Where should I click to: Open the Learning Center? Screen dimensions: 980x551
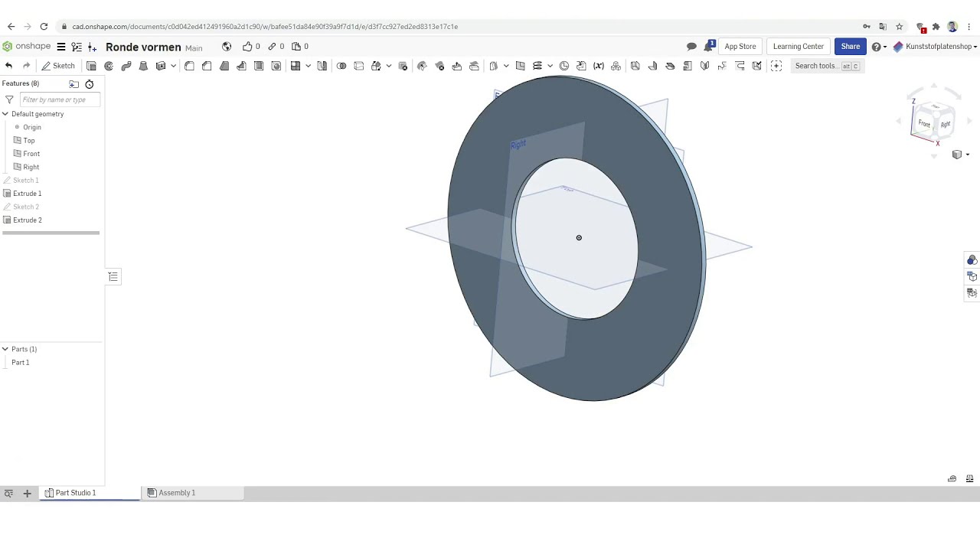pos(799,47)
